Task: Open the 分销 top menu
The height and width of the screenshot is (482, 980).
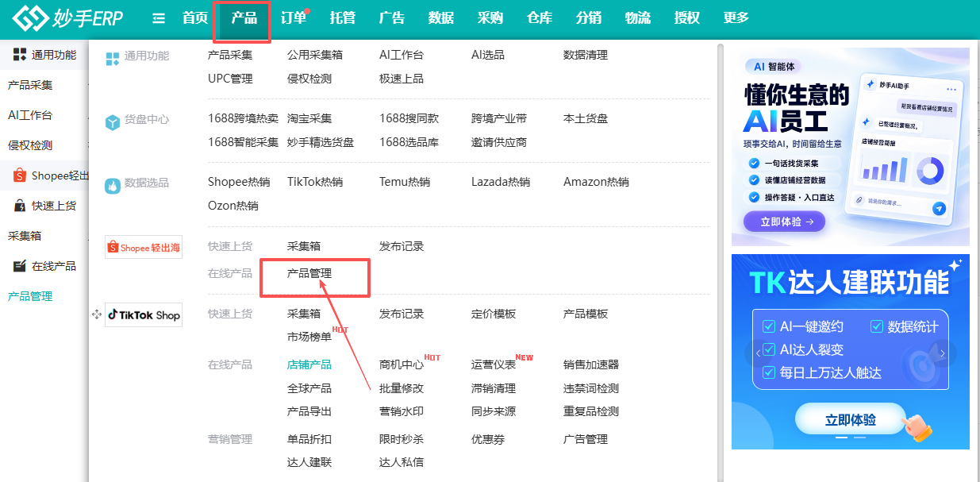Action: pyautogui.click(x=589, y=18)
